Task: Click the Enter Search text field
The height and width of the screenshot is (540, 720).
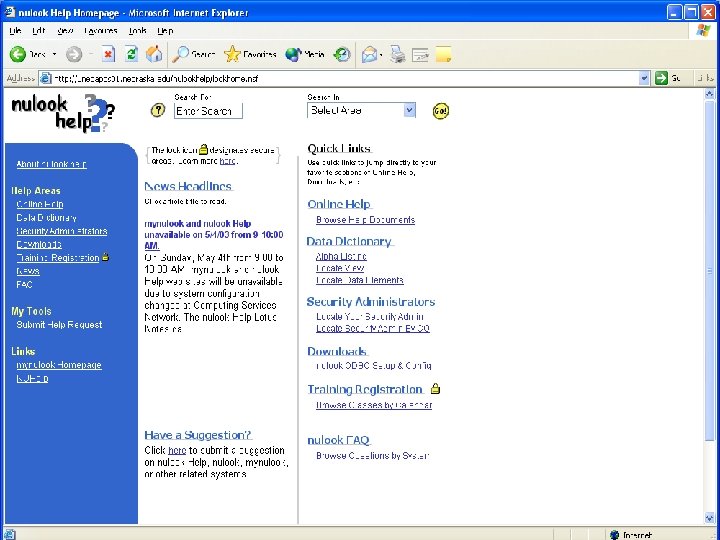Action: [x=208, y=111]
